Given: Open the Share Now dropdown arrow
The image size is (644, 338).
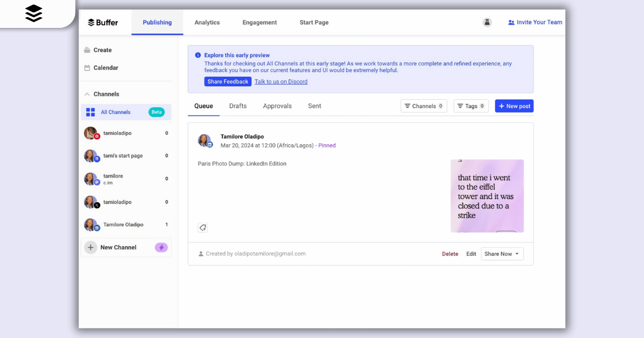Looking at the screenshot, I should (x=517, y=254).
